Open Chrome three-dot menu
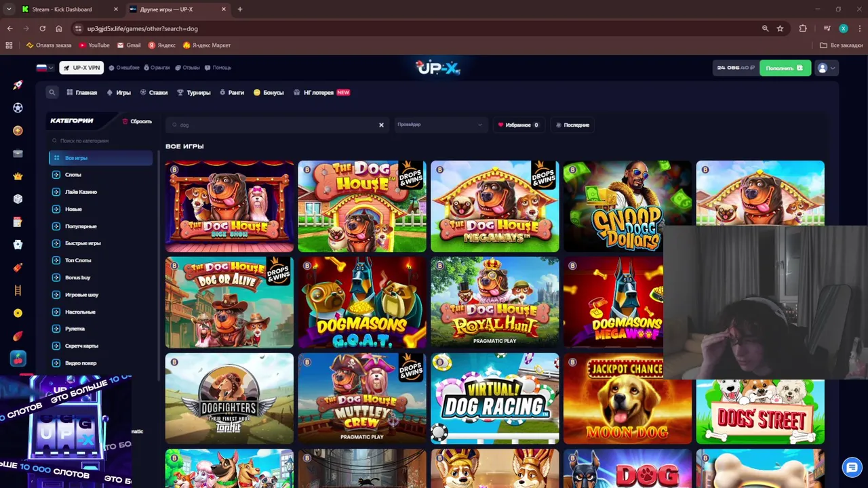The image size is (868, 488). 860,28
